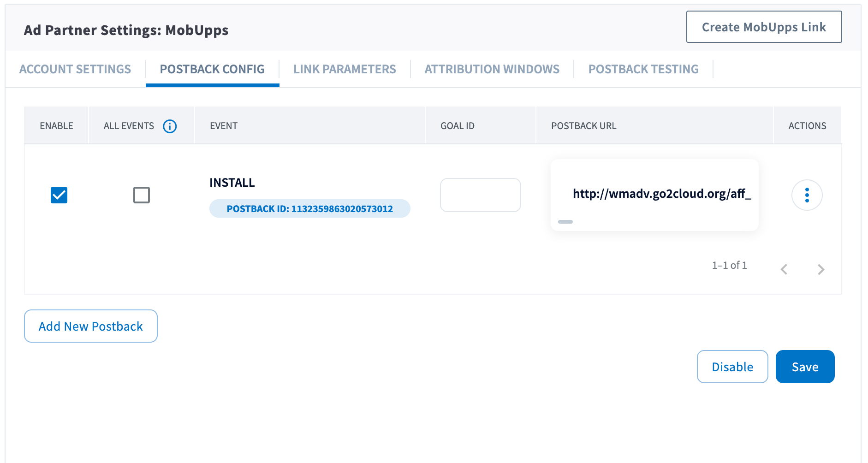Click the Actions column header
This screenshot has width=868, height=463.
tap(807, 126)
